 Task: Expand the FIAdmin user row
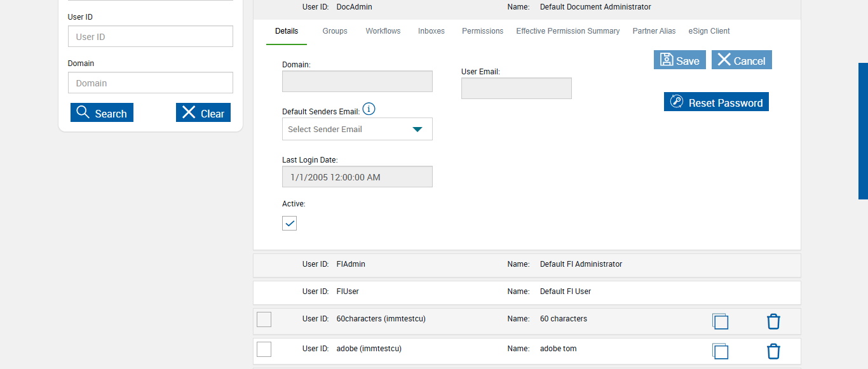click(526, 265)
